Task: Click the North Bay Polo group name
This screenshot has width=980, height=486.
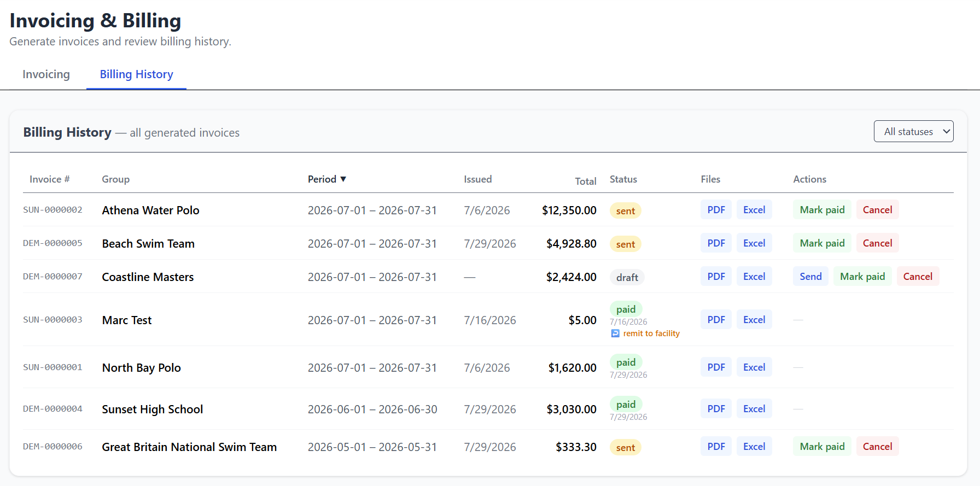Action: (141, 368)
